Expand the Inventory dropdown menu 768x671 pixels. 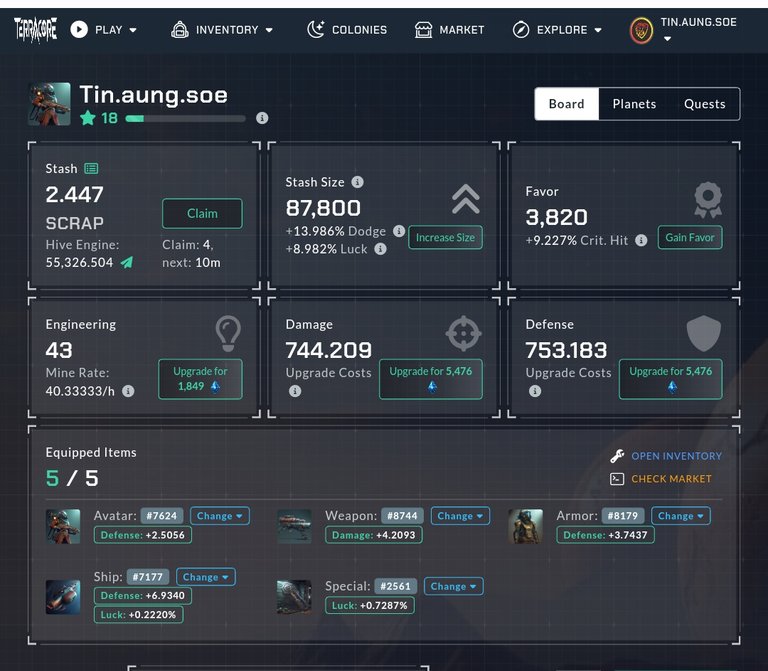pos(269,30)
